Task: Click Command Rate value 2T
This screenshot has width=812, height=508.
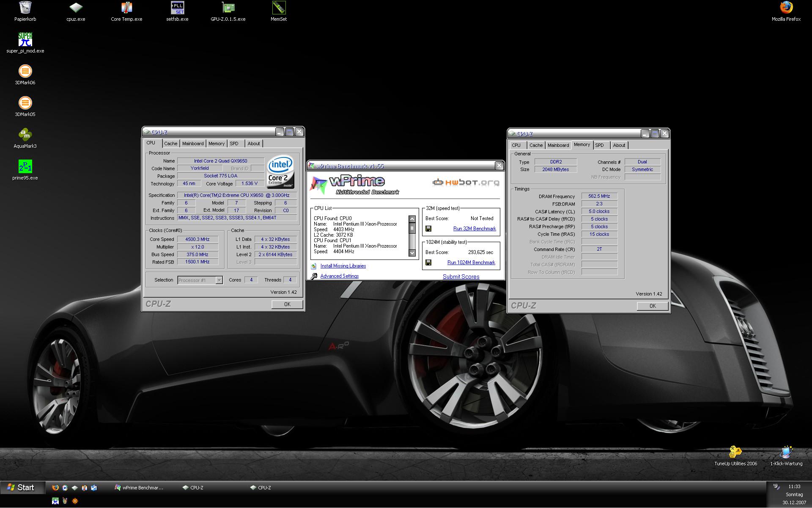Action: click(x=599, y=249)
